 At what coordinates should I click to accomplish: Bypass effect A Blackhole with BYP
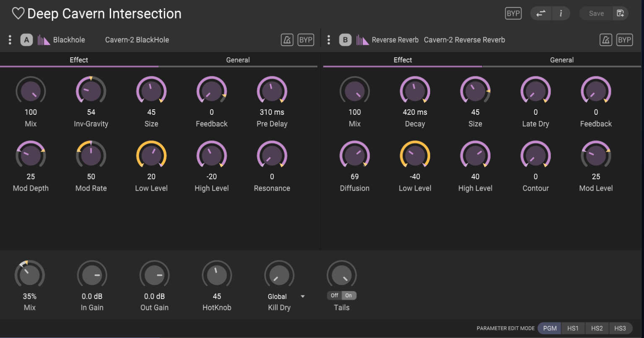tap(306, 40)
